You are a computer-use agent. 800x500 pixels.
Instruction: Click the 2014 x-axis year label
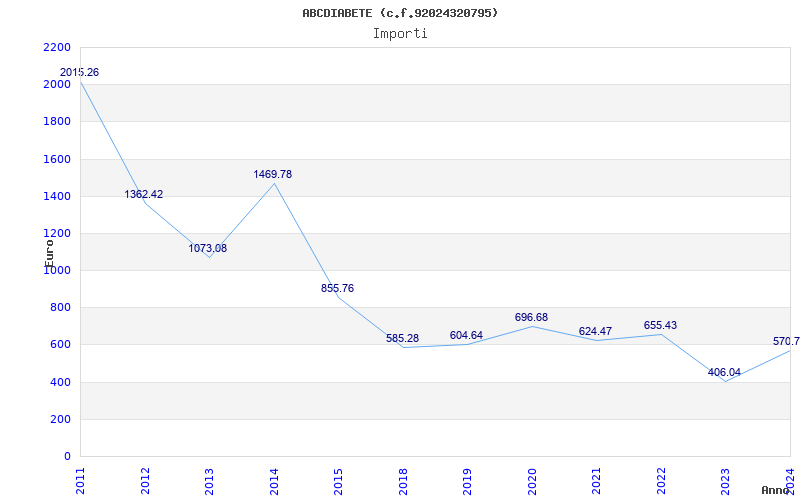274,481
